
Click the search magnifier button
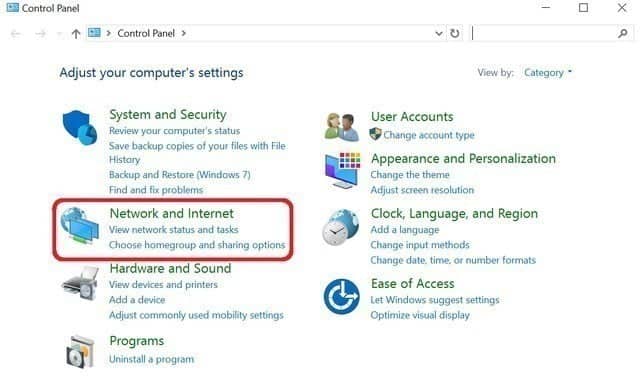(623, 33)
